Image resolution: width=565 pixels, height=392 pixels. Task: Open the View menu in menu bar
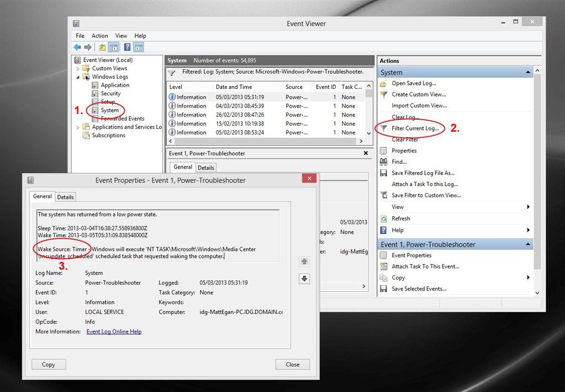pyautogui.click(x=121, y=36)
